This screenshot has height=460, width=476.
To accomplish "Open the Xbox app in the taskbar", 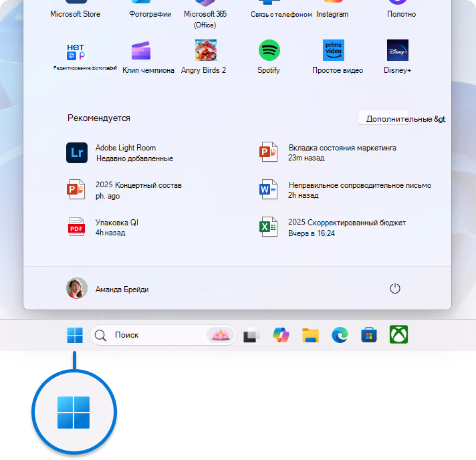I will coord(398,334).
